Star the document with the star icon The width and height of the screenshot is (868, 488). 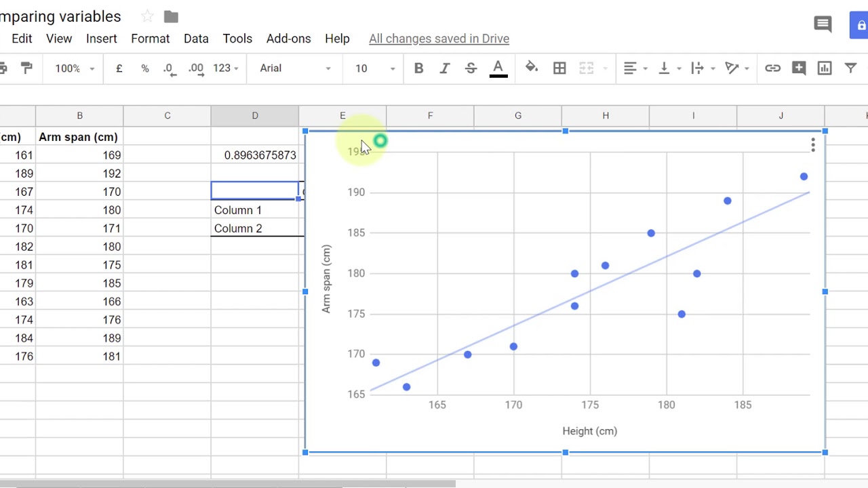click(x=147, y=16)
